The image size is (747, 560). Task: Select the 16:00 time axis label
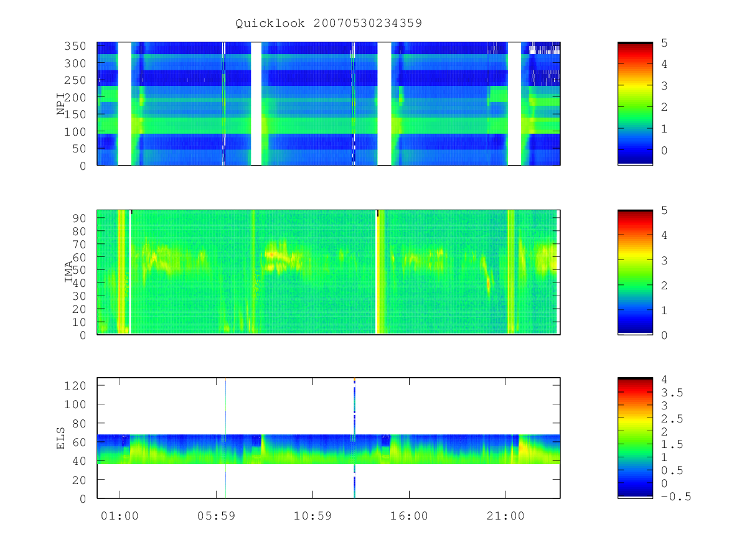tap(409, 516)
